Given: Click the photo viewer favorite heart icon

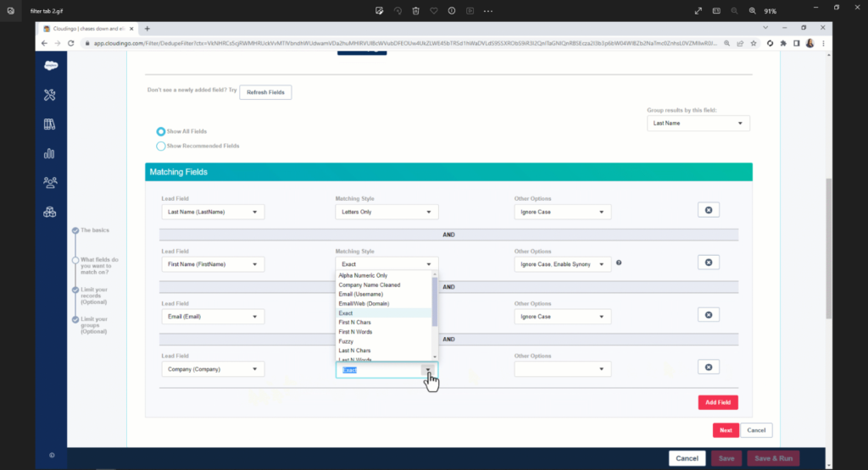Looking at the screenshot, I should pyautogui.click(x=433, y=10).
